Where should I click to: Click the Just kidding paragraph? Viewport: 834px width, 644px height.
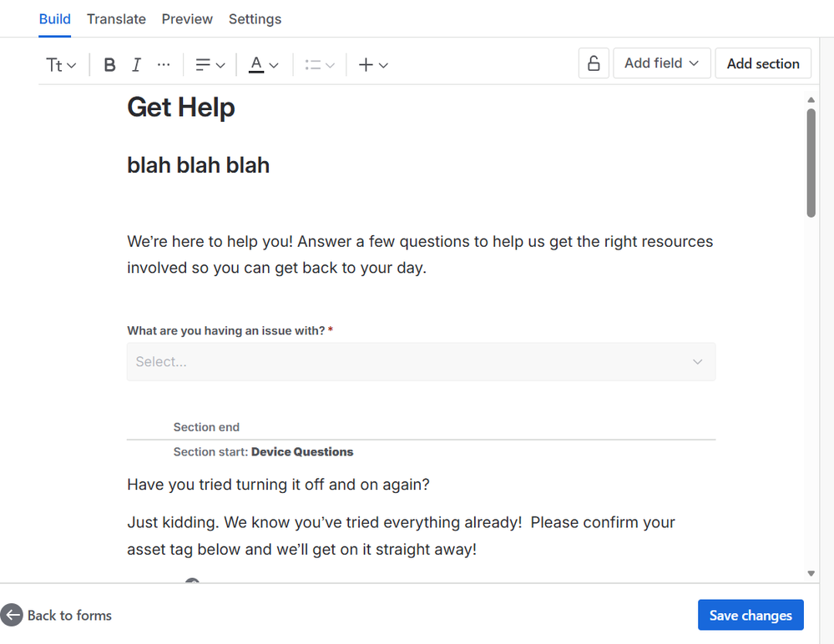point(401,536)
